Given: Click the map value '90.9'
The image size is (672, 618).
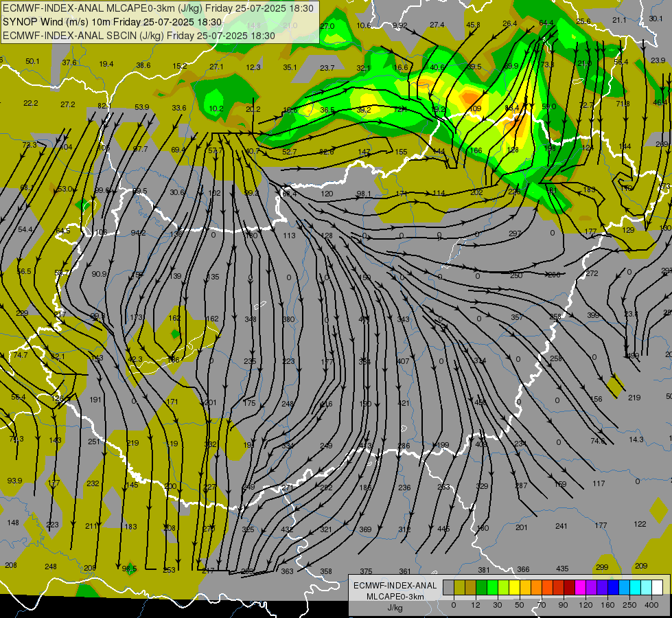Looking at the screenshot, I should [99, 274].
